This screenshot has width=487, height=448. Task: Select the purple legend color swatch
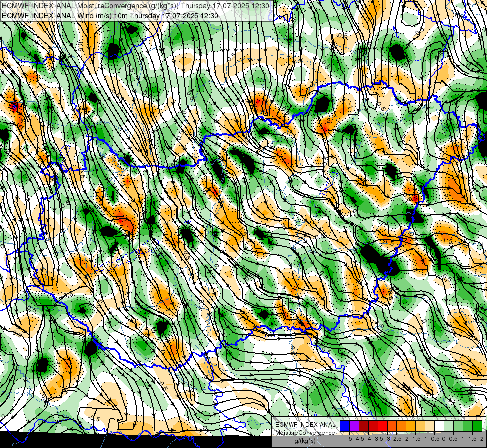[354, 426]
